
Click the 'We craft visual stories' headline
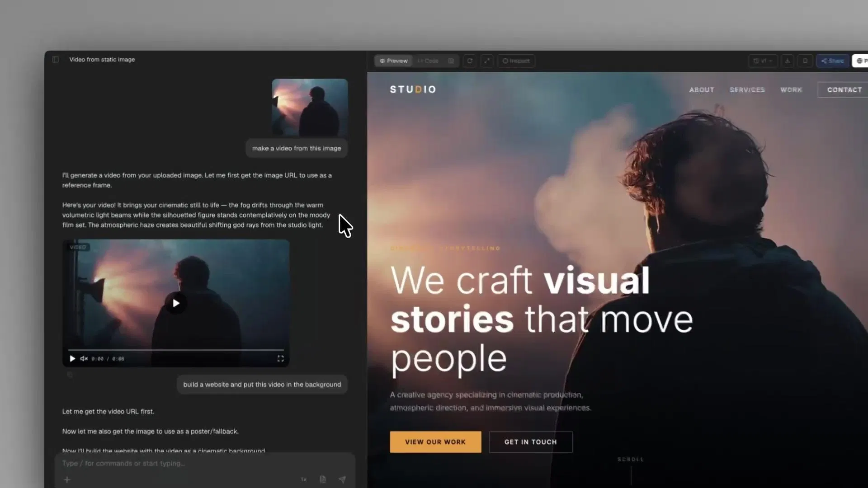(x=542, y=319)
